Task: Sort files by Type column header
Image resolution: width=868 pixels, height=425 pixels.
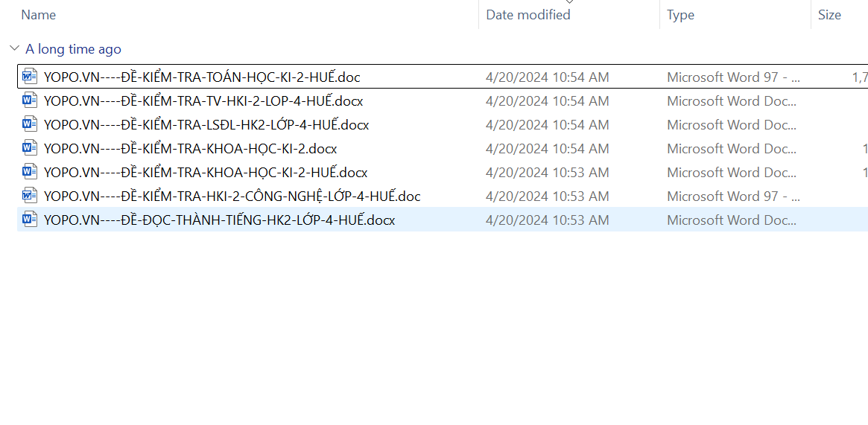Action: point(680,15)
